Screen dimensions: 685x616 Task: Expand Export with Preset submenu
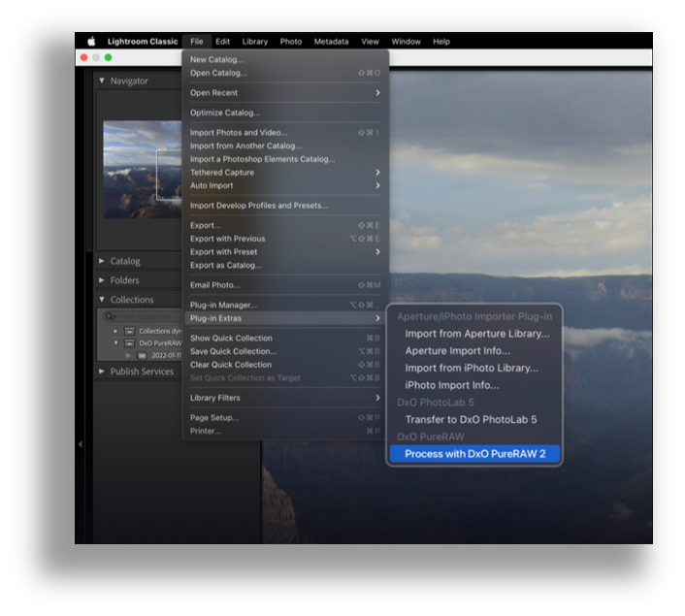tap(285, 252)
